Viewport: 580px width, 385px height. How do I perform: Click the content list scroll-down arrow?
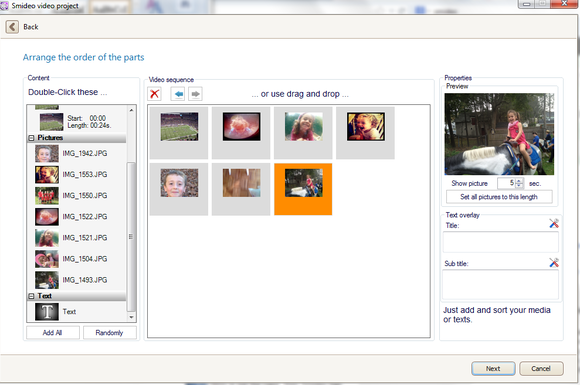pyautogui.click(x=131, y=317)
